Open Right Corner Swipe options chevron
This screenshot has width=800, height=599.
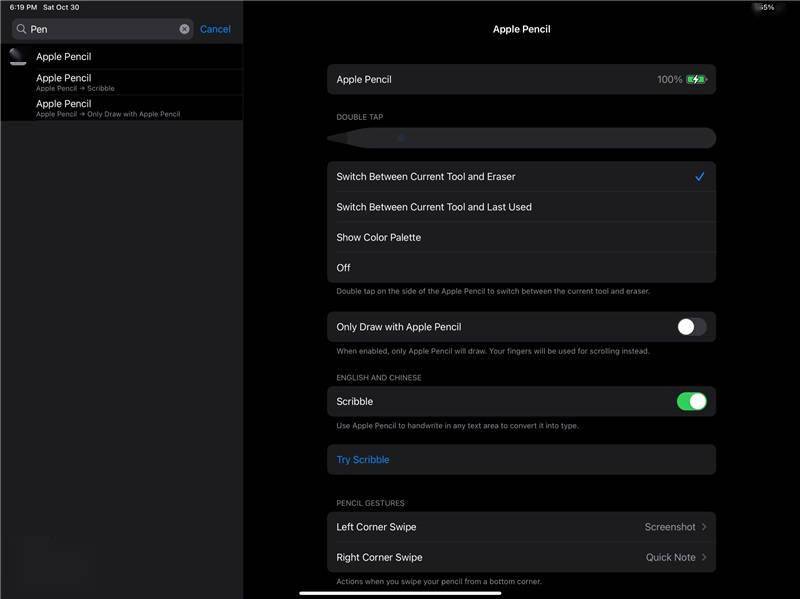tap(704, 557)
